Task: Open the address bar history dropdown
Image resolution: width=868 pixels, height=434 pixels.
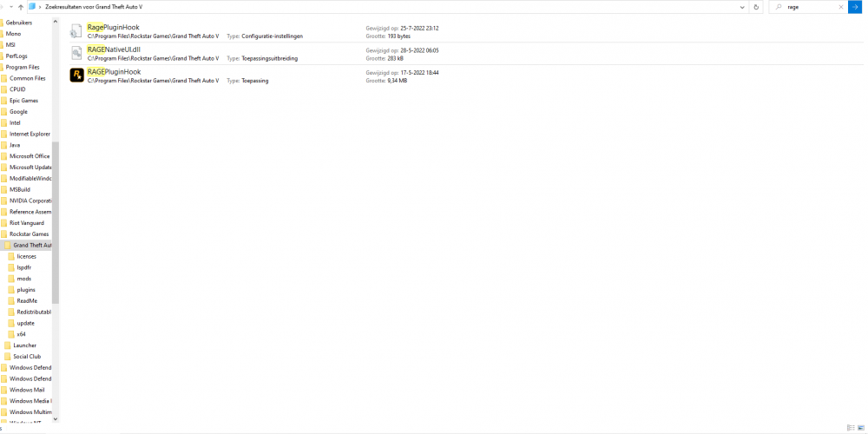Action: 742,7
